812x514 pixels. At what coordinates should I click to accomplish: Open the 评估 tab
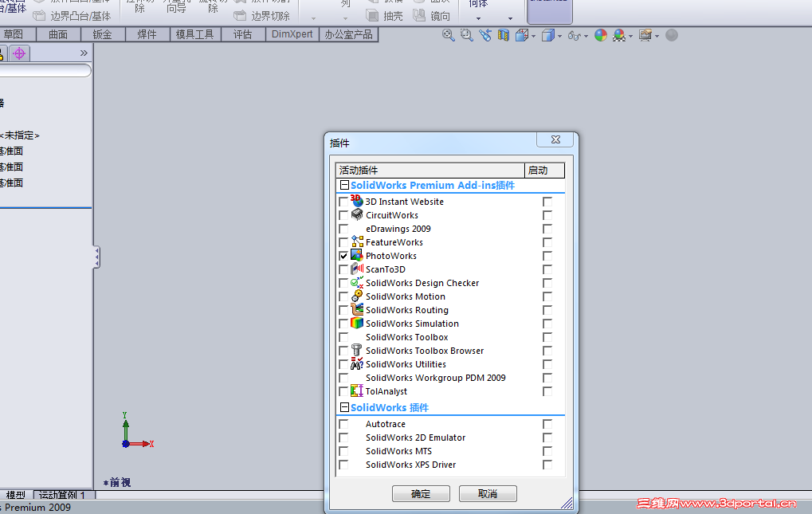[243, 35]
